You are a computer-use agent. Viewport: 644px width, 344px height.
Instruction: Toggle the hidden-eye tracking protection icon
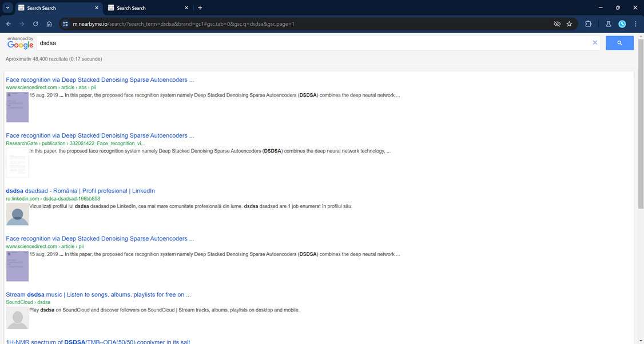tap(556, 24)
